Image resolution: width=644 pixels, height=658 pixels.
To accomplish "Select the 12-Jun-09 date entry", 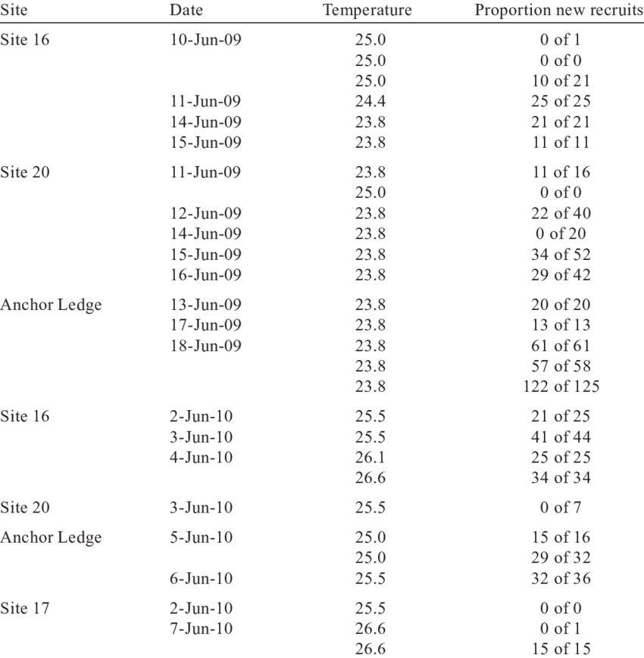I will click(205, 213).
